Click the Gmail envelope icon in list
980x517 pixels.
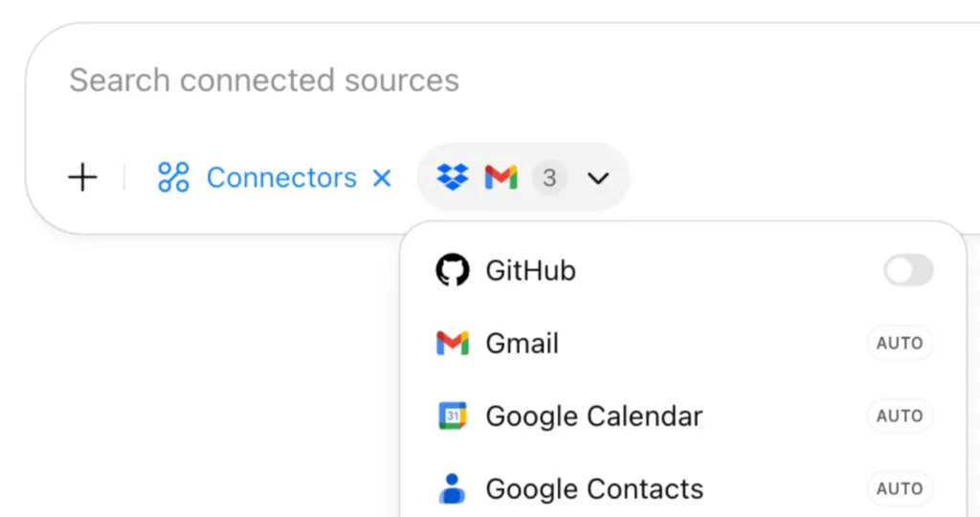click(x=453, y=343)
